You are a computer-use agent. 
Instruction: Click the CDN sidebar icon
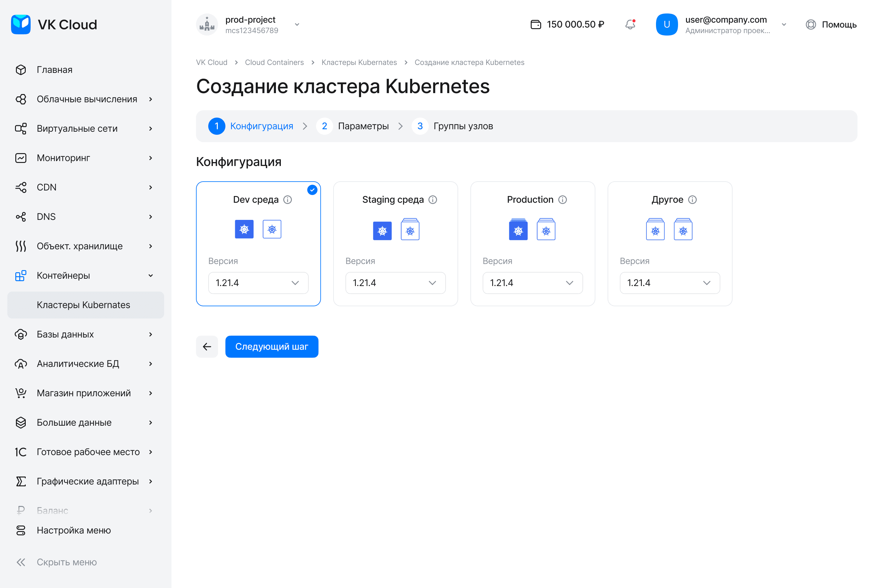[x=21, y=187]
